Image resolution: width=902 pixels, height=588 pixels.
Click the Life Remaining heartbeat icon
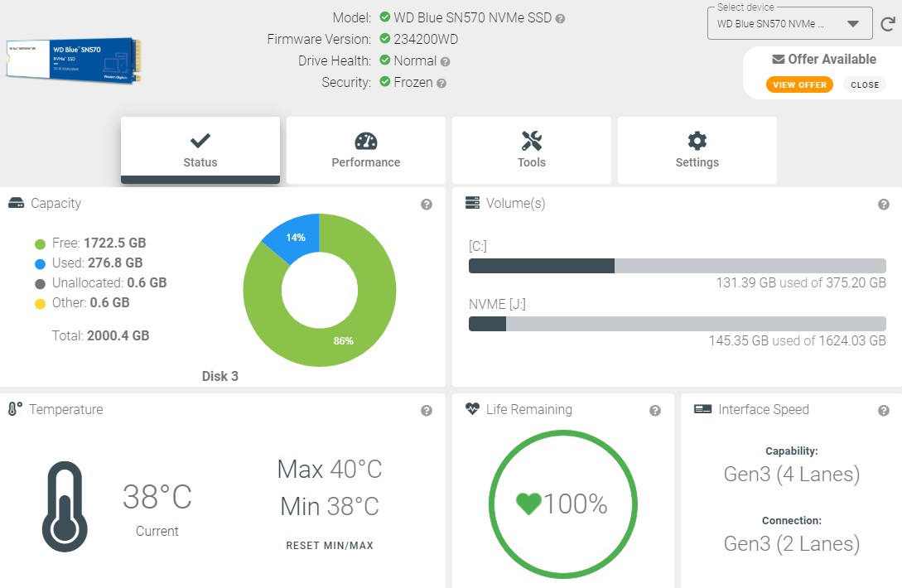click(x=472, y=408)
